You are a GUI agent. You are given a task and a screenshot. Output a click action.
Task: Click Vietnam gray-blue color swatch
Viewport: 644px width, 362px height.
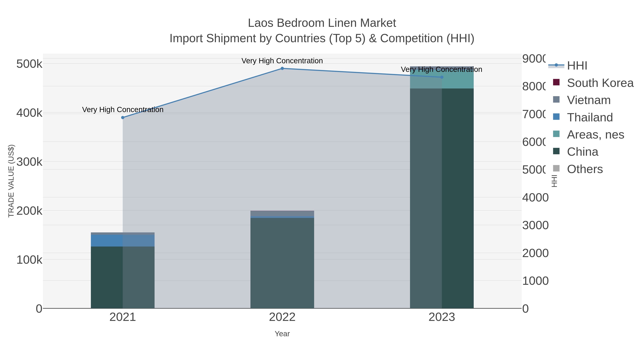[x=556, y=99]
